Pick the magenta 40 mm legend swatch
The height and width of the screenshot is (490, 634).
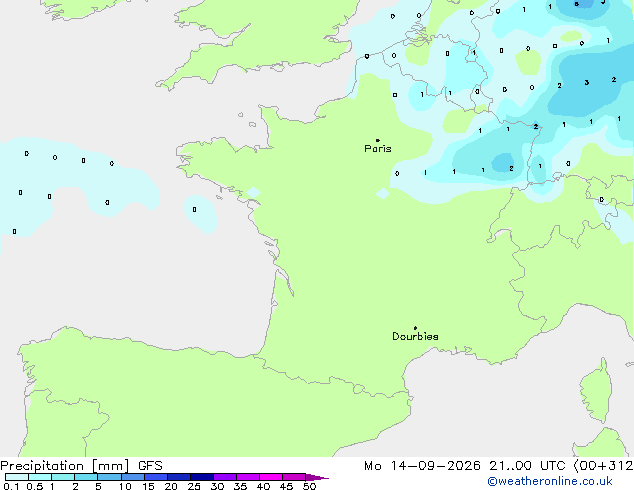pos(271,477)
